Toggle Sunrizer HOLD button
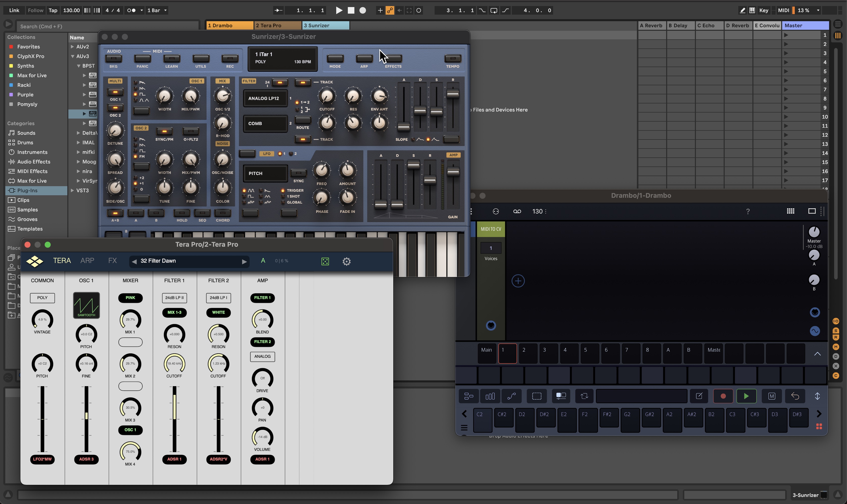Screen dimensions: 847x504 182,213
